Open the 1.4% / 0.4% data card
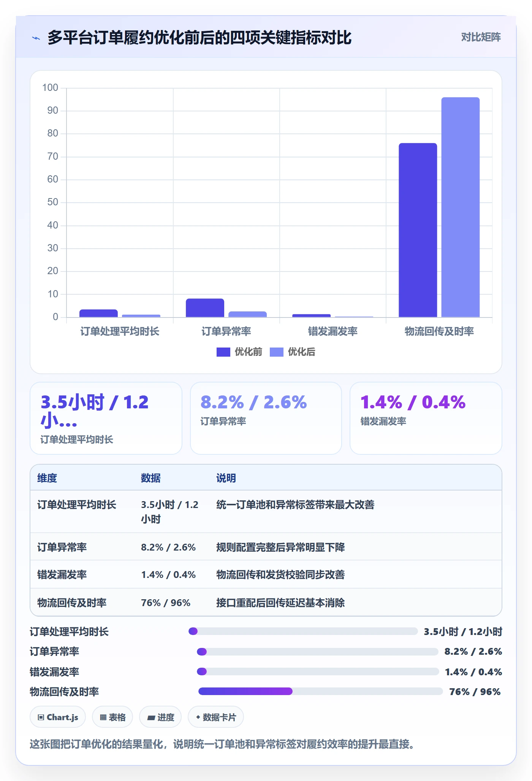Image resolution: width=532 pixels, height=781 pixels. click(426, 418)
